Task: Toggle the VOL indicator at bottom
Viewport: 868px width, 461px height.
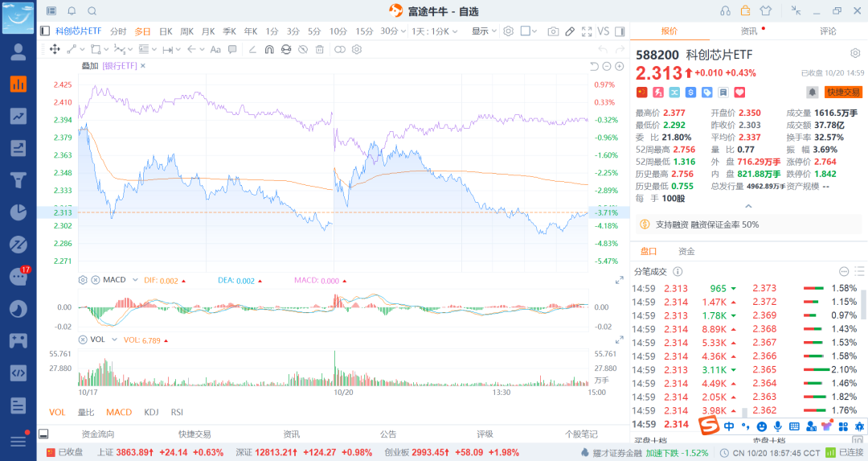Action: click(x=57, y=412)
